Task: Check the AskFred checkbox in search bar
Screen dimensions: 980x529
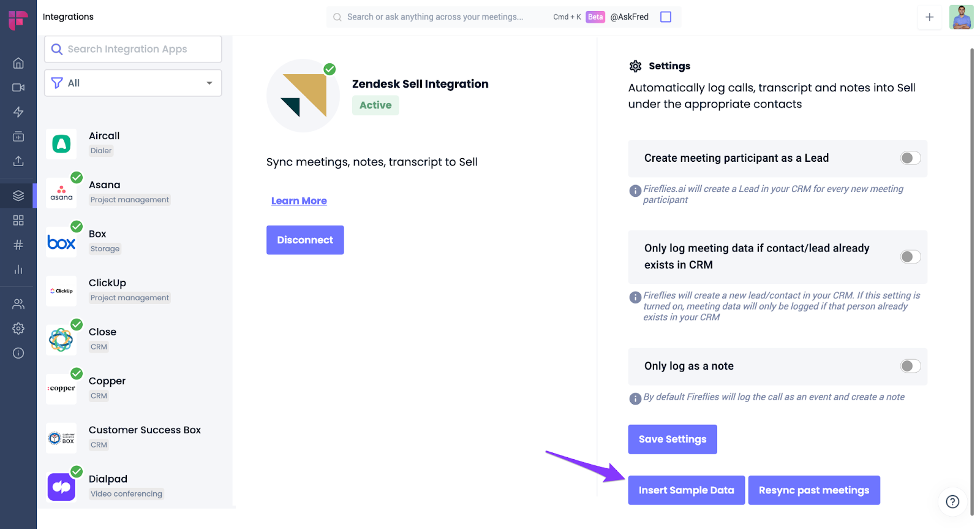Action: 666,17
